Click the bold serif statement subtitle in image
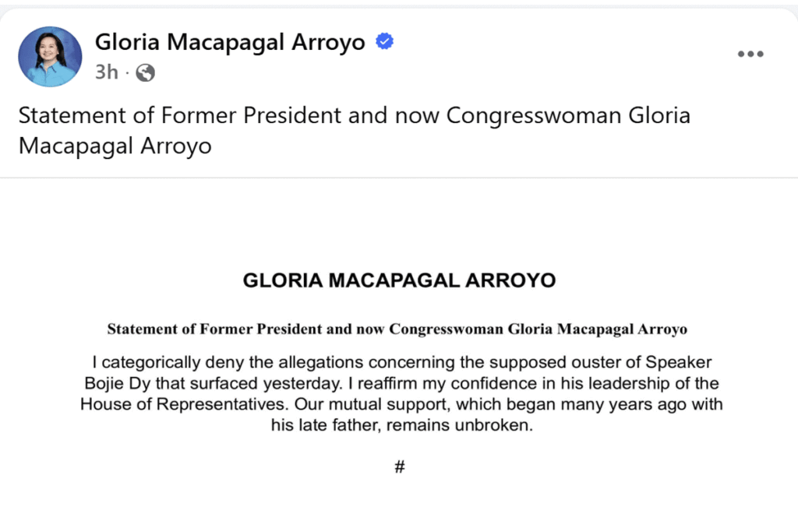This screenshot has width=798, height=532. click(x=397, y=329)
